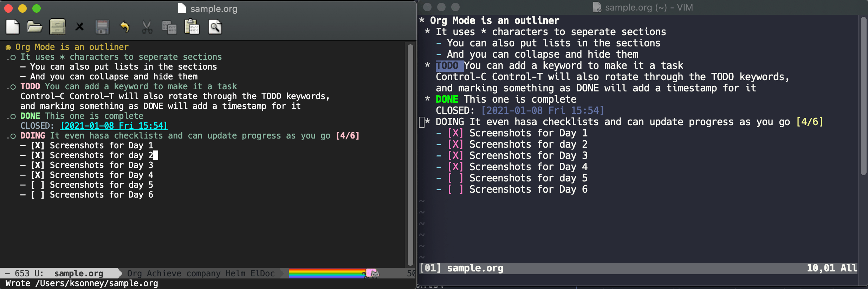
Task: Check the Vim 'Screenshots for Day 6' checkbox
Action: (455, 190)
